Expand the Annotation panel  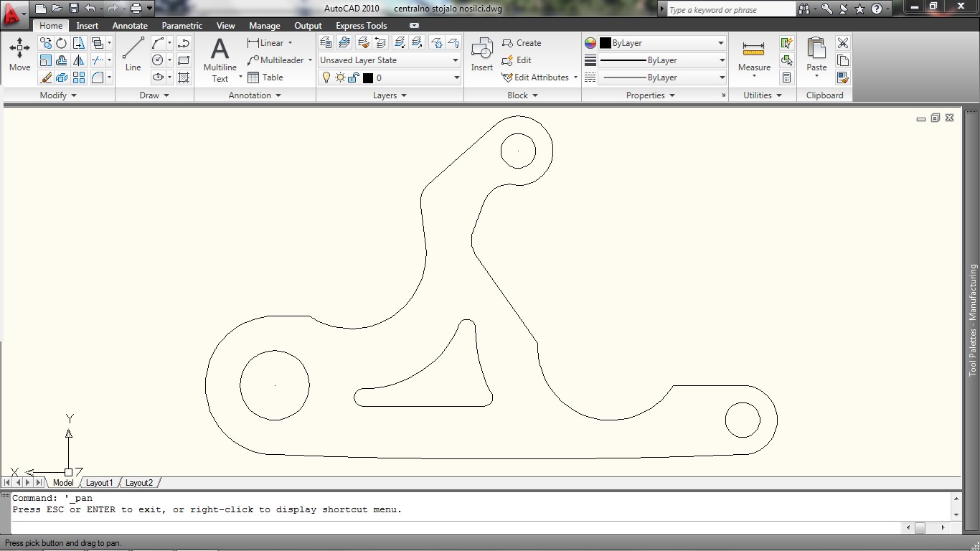(x=255, y=95)
